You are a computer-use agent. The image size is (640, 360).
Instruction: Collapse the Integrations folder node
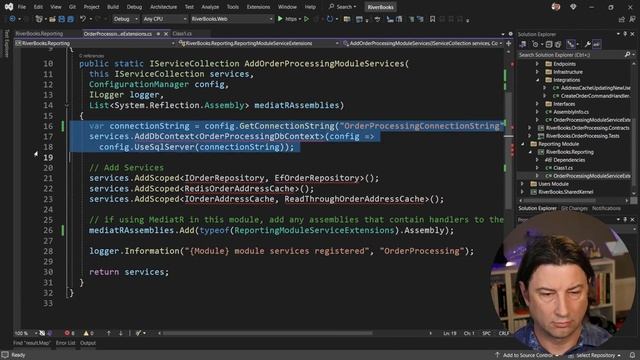[537, 80]
